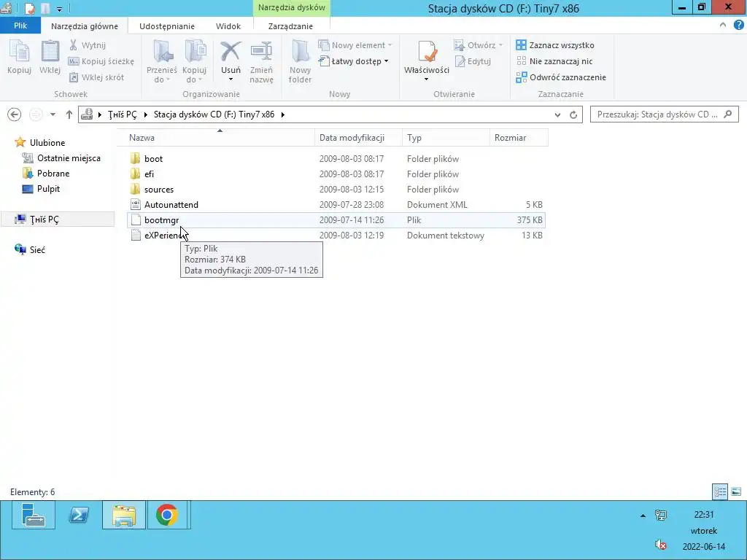Click the Refresh button in address bar
Image resolution: width=747 pixels, height=560 pixels.
[573, 114]
